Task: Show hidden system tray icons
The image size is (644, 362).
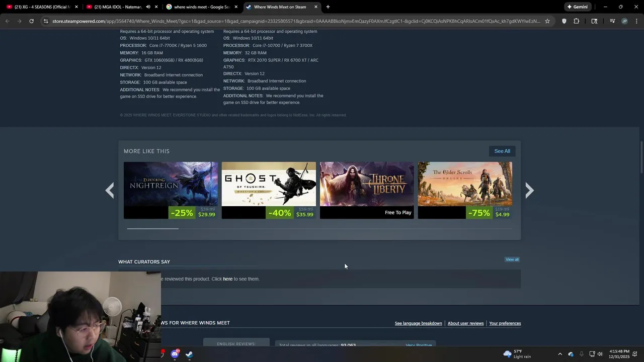Action: (x=560, y=354)
